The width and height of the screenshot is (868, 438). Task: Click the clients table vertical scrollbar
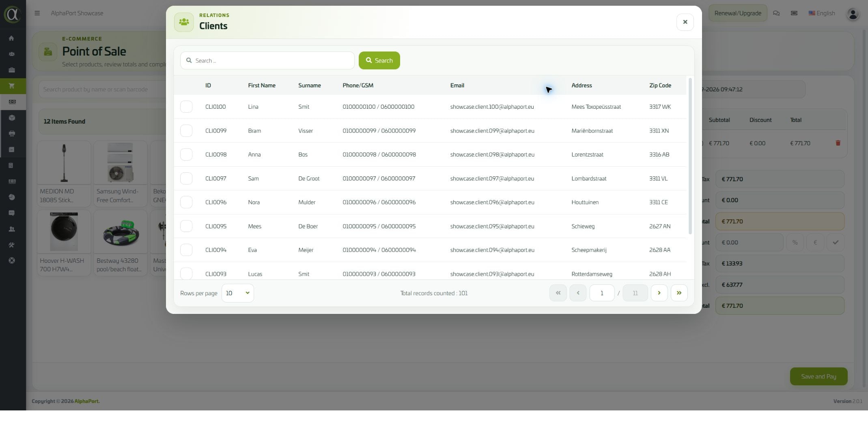point(690,156)
